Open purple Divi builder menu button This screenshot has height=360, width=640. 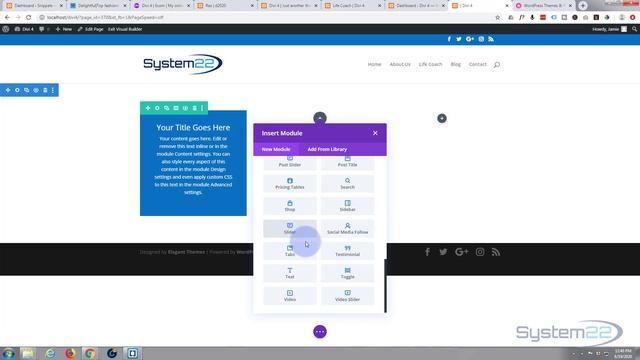(320, 332)
